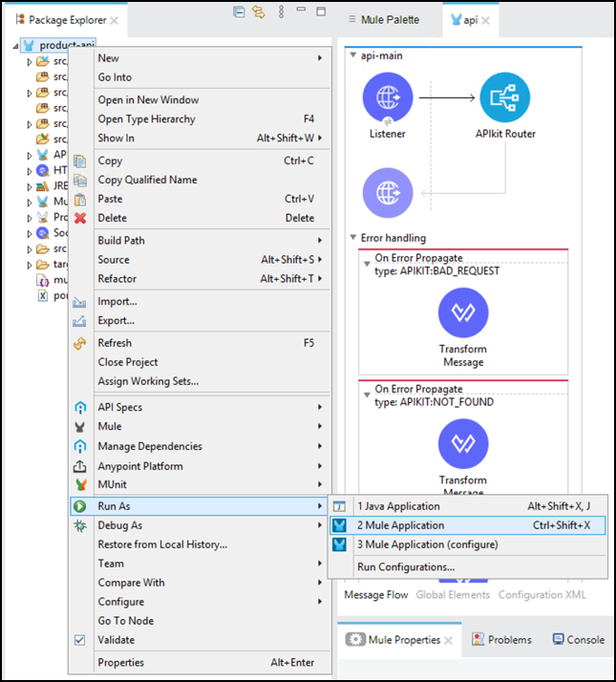Switch to the Global Elements view
The image size is (616, 682).
[x=453, y=594]
